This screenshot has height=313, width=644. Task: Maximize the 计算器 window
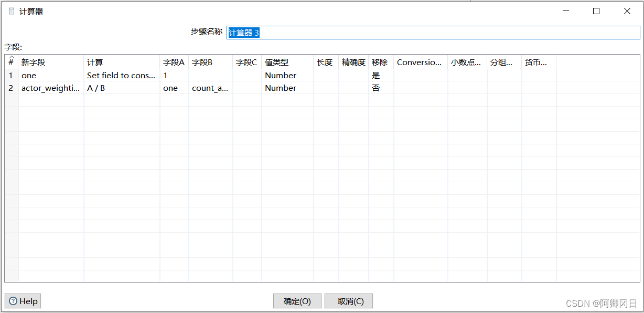596,11
